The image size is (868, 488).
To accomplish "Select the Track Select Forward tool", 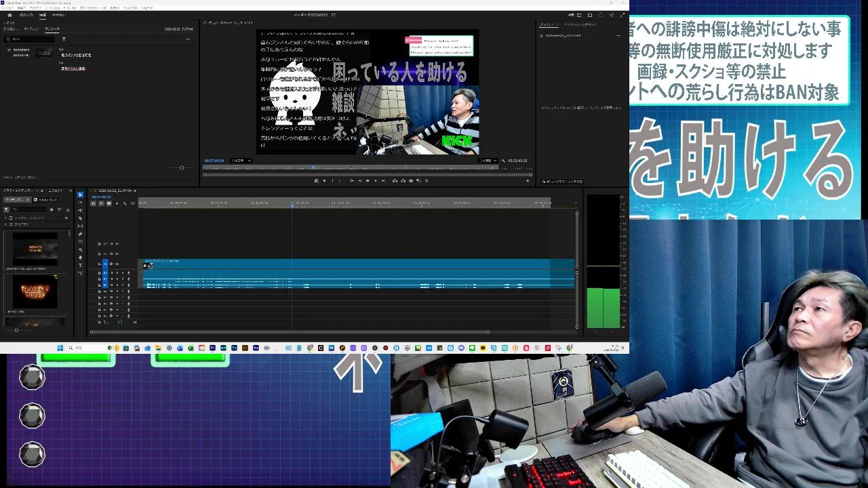I will coord(80,202).
